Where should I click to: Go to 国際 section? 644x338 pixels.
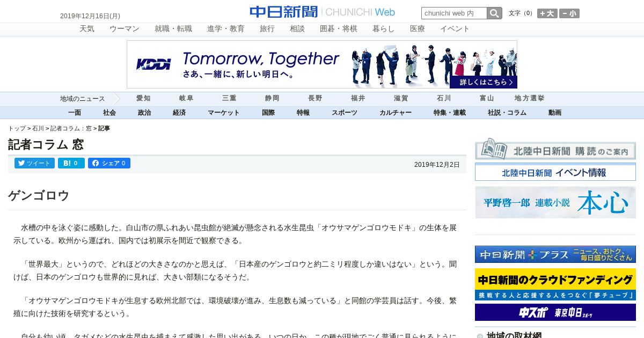tap(268, 113)
